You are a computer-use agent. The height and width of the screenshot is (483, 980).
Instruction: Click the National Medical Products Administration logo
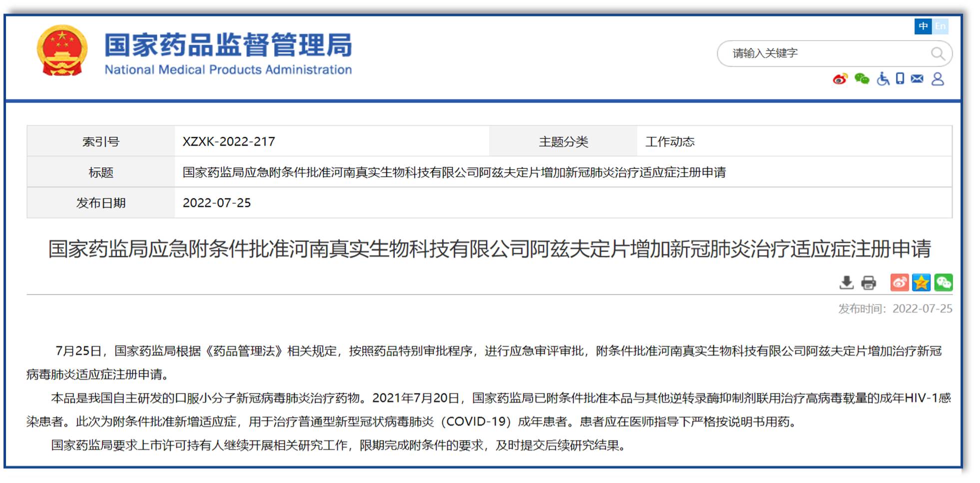click(195, 52)
